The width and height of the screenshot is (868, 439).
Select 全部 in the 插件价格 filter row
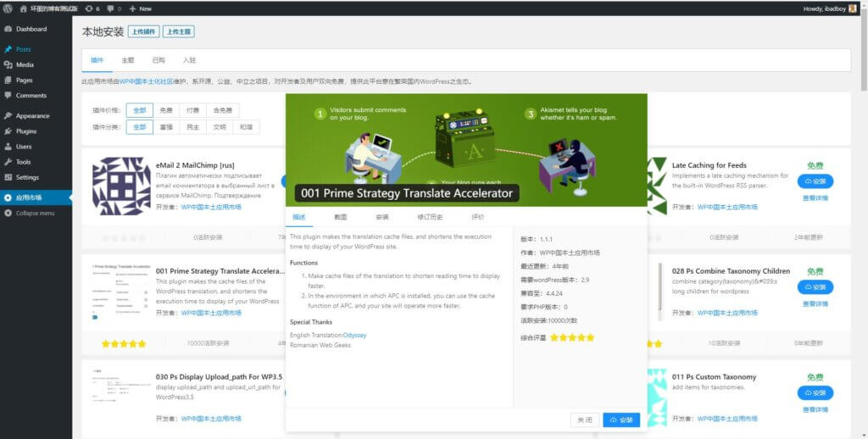click(140, 110)
